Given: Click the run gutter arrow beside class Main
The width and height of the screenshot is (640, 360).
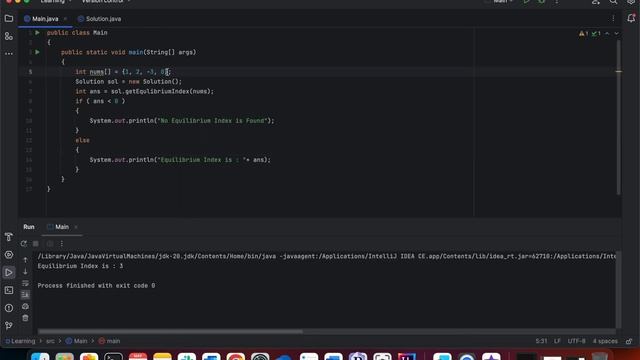Looking at the screenshot, I should coord(37,33).
